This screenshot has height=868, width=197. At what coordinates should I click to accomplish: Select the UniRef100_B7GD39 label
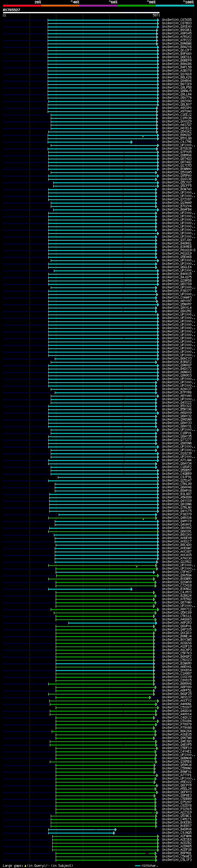177,149
